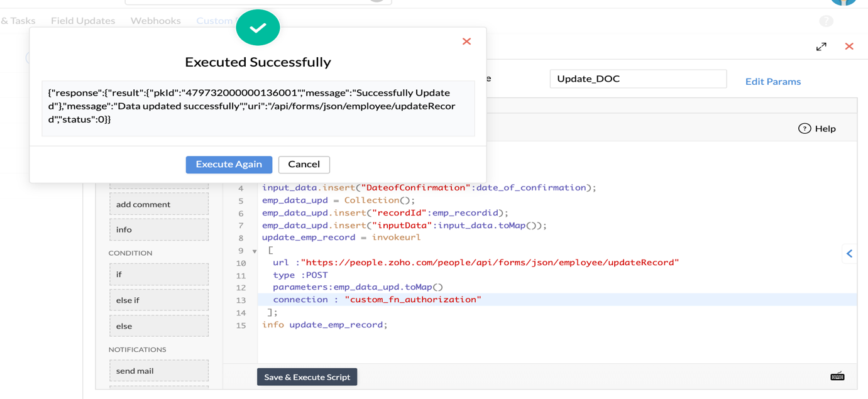868x399 pixels.
Task: Close the Executed Successfully dialog
Action: [x=466, y=41]
